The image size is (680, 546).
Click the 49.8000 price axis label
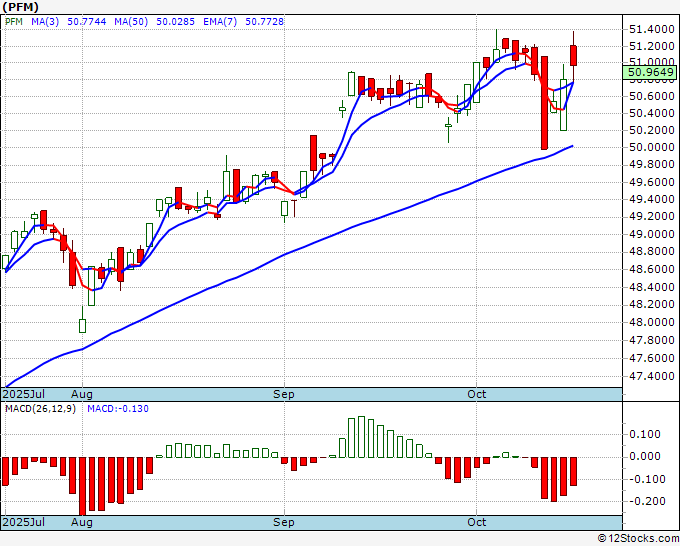pos(651,164)
